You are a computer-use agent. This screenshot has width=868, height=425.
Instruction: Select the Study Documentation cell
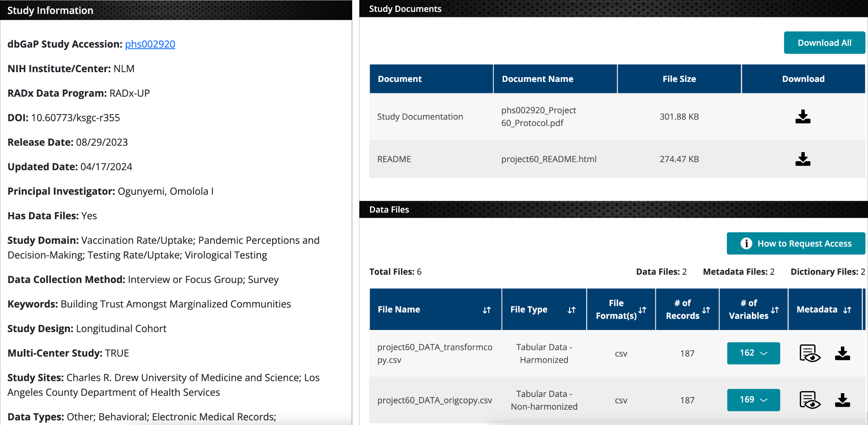coord(420,117)
